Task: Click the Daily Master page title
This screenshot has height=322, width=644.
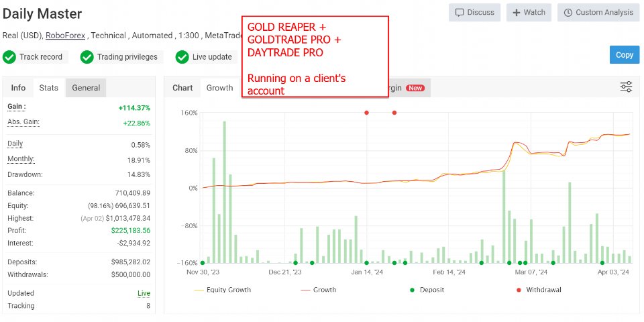Action: click(x=42, y=13)
